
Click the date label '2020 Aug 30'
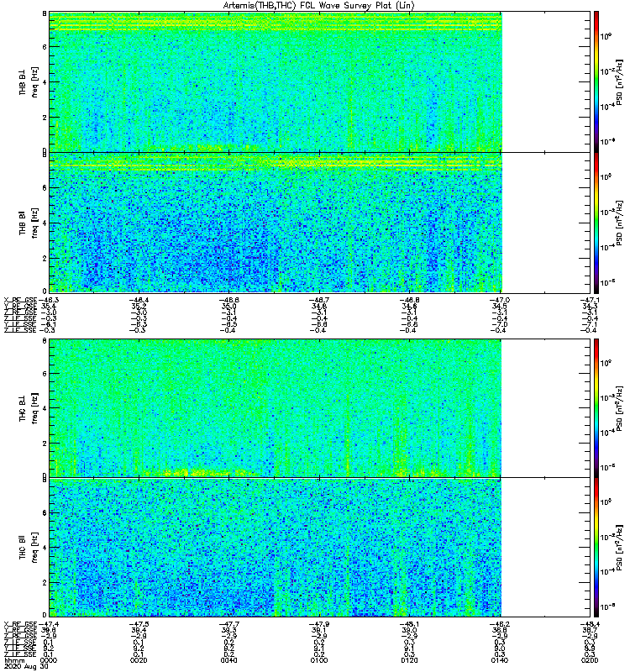pyautogui.click(x=26, y=667)
